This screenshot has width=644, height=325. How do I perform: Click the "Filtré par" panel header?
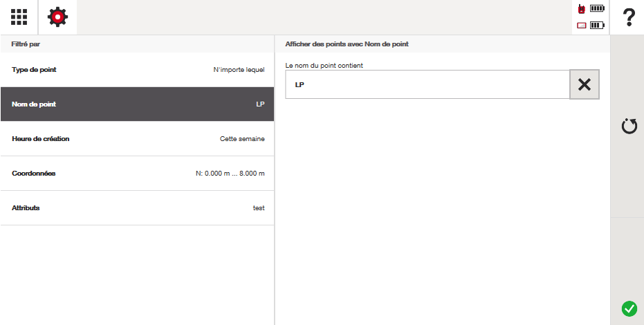point(26,44)
